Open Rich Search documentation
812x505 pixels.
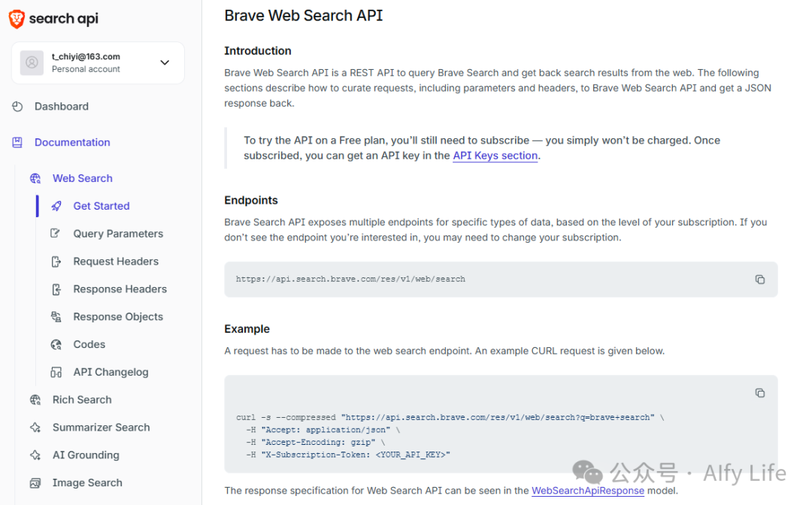pyautogui.click(x=82, y=400)
